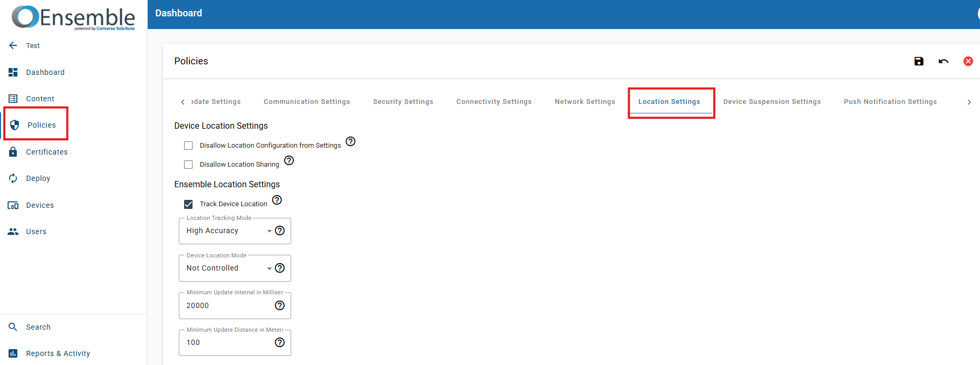
Task: Open the Location Tracking Mode dropdown
Action: click(235, 231)
